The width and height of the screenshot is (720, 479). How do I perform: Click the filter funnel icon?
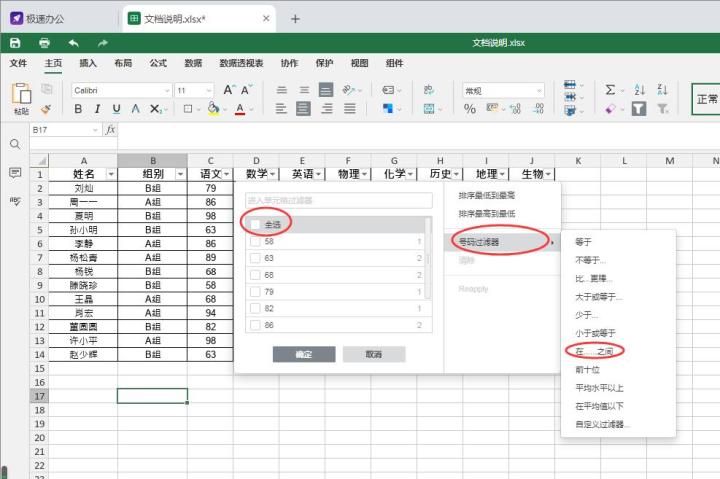point(639,109)
